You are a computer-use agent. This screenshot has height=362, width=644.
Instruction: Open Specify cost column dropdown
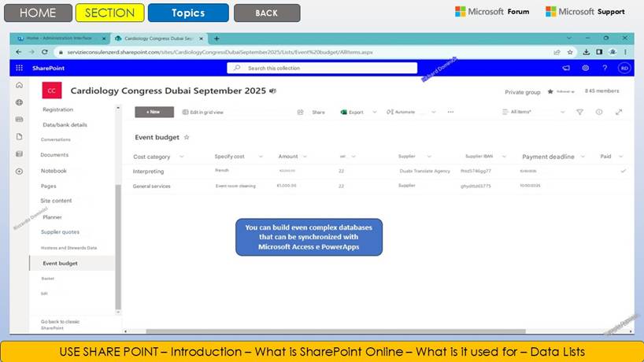pyautogui.click(x=261, y=157)
